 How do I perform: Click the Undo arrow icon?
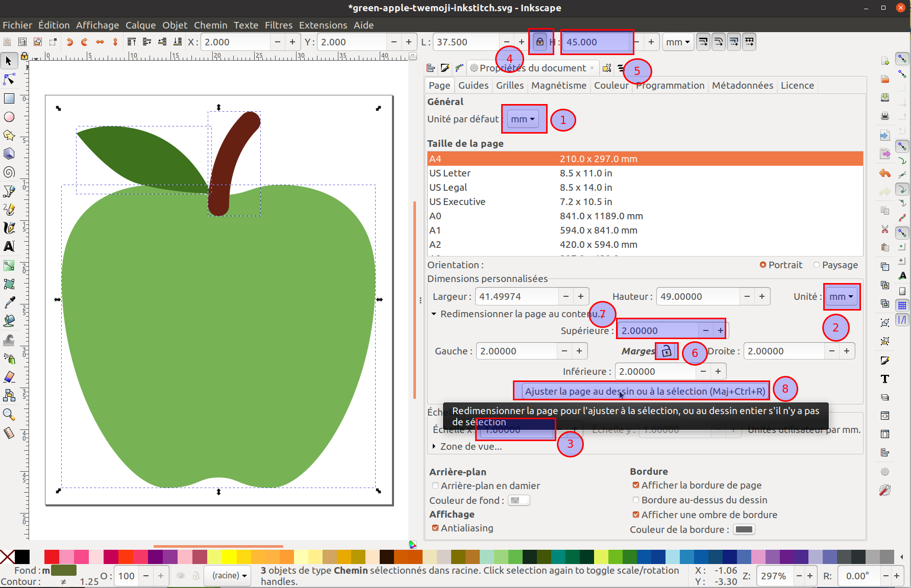(885, 173)
